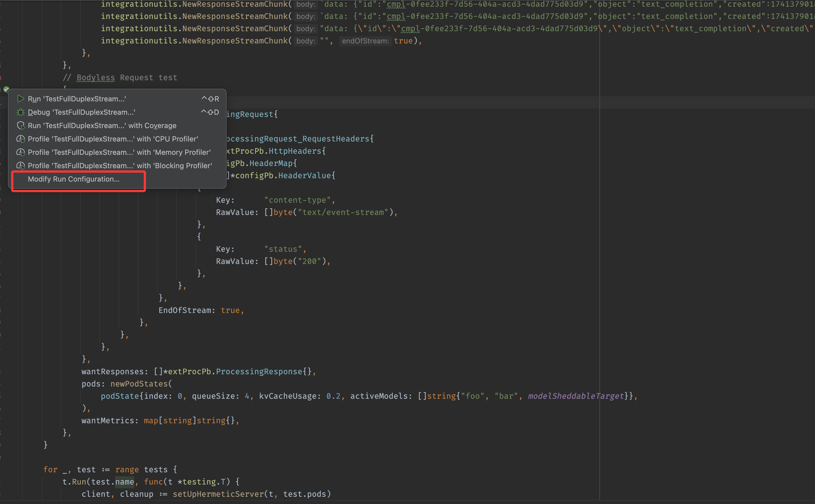Debug 'TestFullDuplexStream...' via the bug menu entry
The image size is (815, 504).
coord(117,112)
